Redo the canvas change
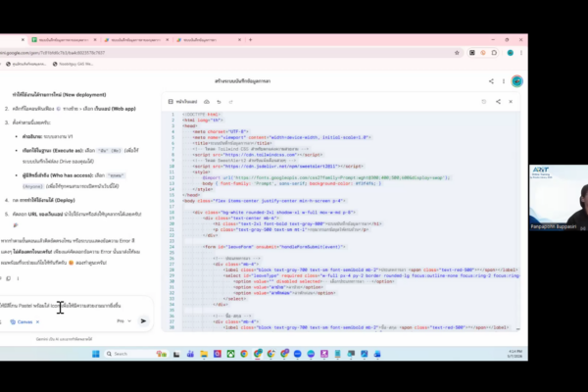The height and width of the screenshot is (392, 588). [x=231, y=102]
